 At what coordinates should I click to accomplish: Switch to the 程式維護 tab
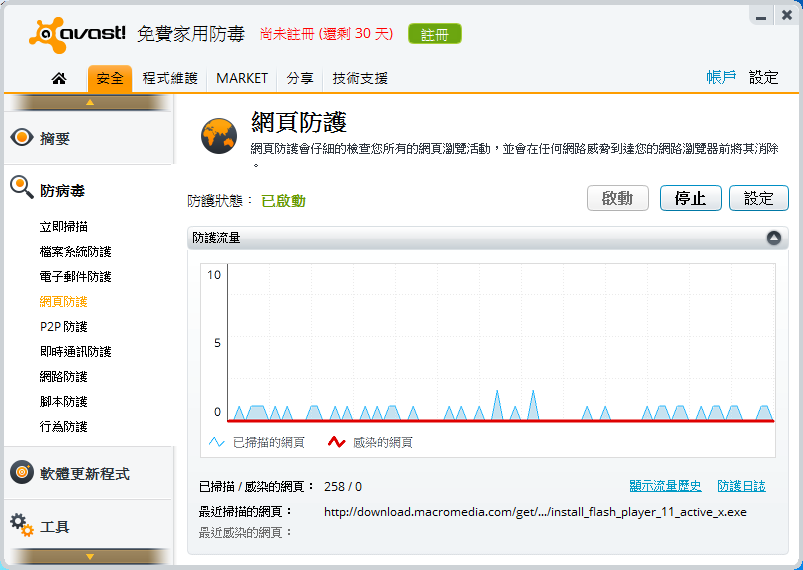click(170, 78)
